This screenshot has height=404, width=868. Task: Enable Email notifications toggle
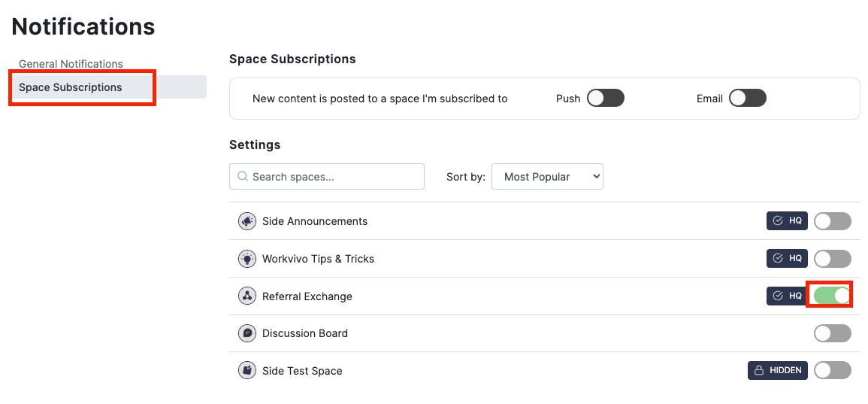coord(747,98)
